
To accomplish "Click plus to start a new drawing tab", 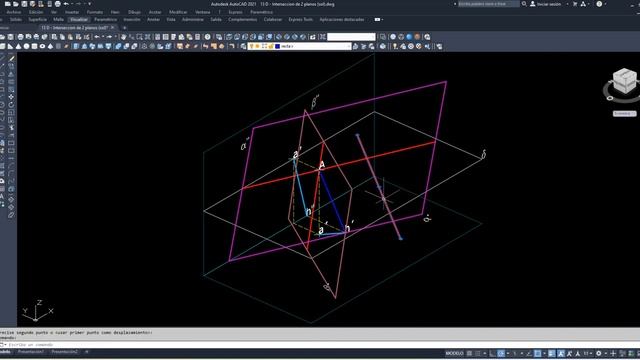I will [124, 28].
